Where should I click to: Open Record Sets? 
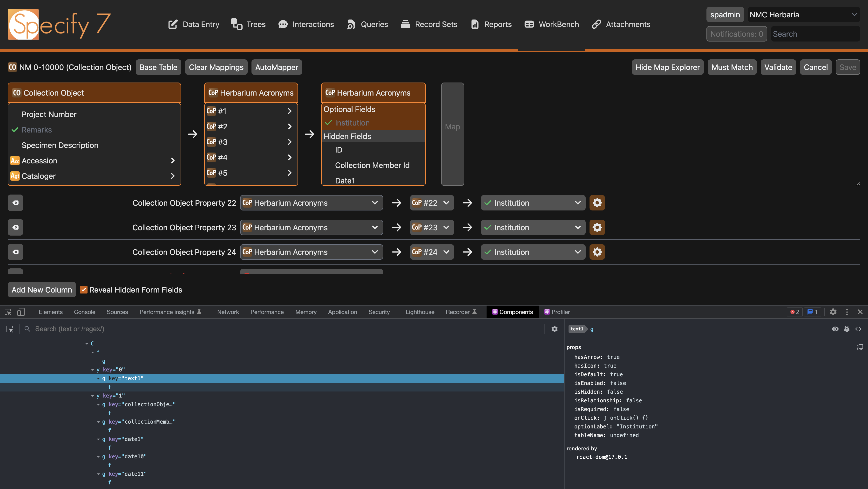(x=429, y=24)
